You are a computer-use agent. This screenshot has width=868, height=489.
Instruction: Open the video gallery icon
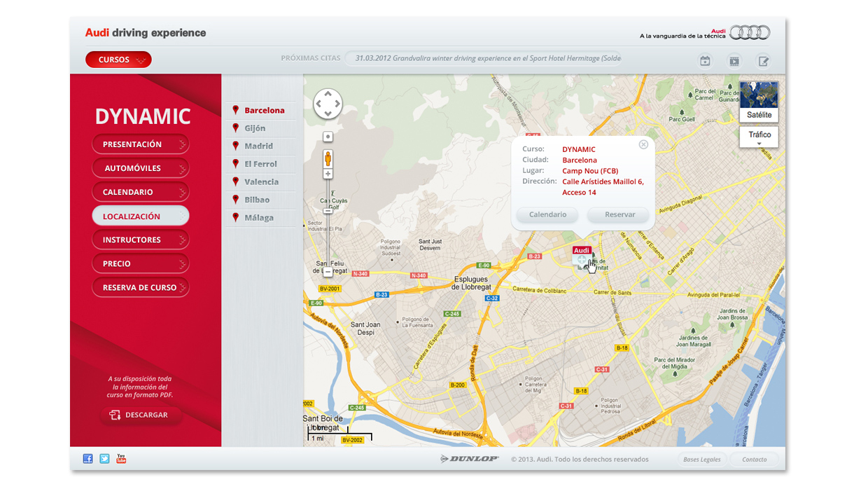pyautogui.click(x=734, y=61)
